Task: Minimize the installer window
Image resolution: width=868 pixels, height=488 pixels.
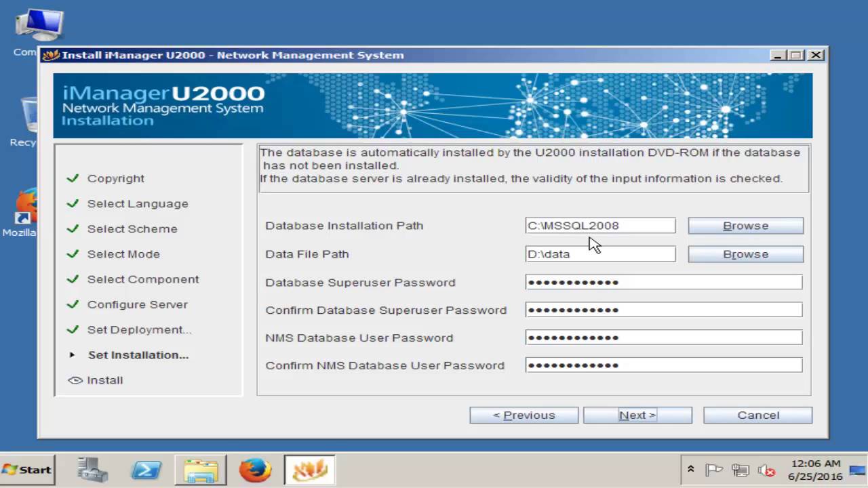Action: [x=778, y=55]
